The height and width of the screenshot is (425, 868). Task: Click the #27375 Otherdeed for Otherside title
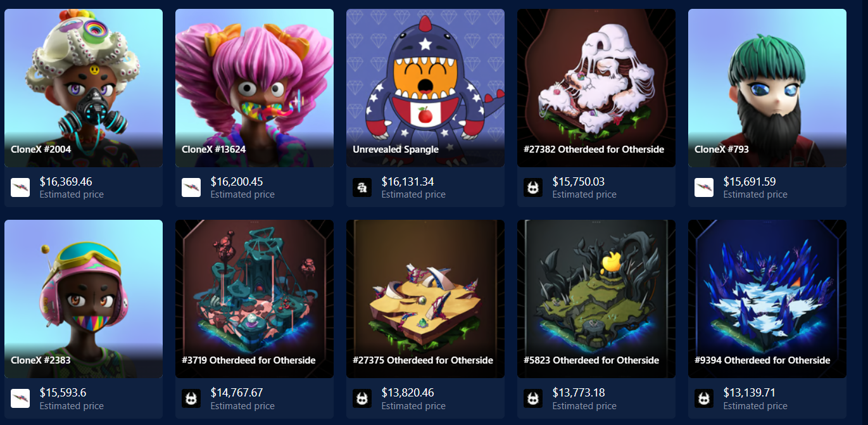tap(423, 360)
